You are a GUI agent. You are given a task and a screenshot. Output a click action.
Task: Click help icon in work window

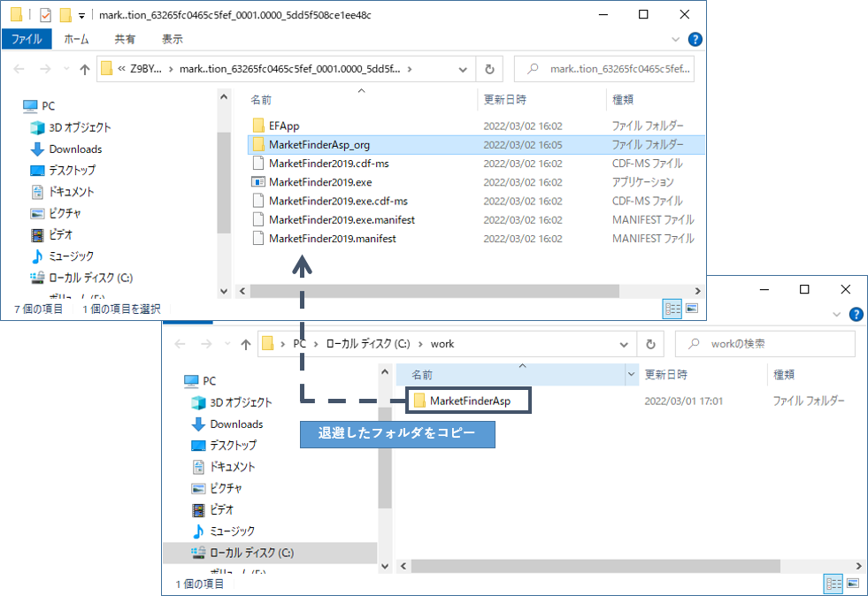[856, 314]
